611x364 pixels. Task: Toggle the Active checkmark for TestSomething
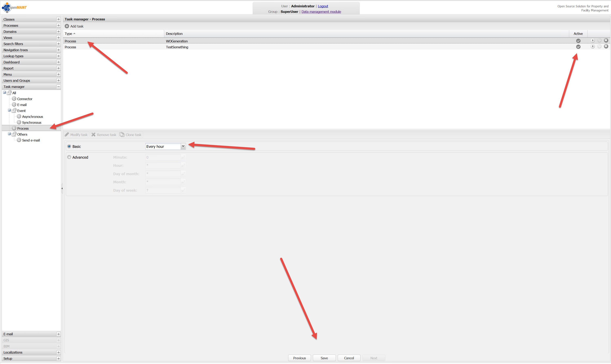point(578,47)
